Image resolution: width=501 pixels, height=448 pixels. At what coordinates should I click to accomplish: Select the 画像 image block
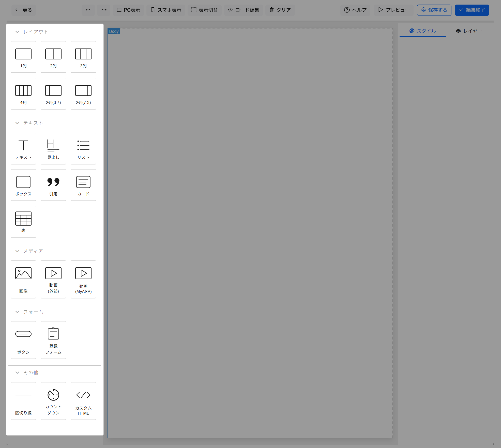(x=23, y=279)
